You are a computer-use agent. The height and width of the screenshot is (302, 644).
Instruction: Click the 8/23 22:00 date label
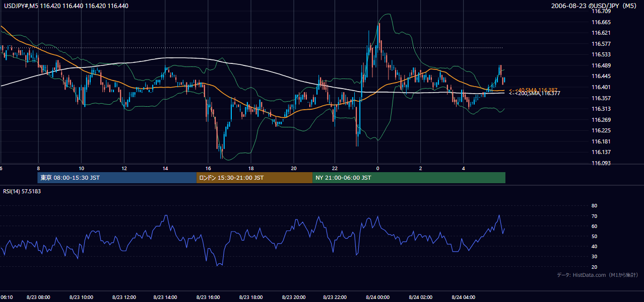[336, 297]
